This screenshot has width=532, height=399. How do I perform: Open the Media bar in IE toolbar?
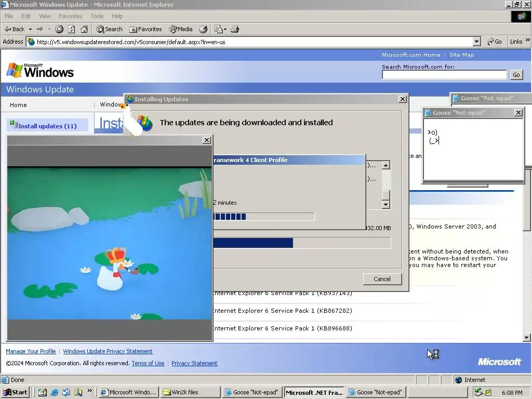(x=181, y=29)
